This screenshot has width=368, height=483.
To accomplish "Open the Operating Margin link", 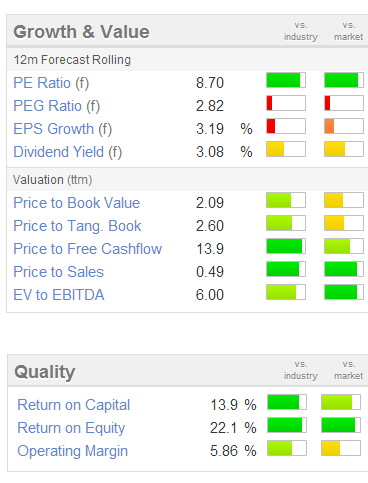I will [x=72, y=451].
